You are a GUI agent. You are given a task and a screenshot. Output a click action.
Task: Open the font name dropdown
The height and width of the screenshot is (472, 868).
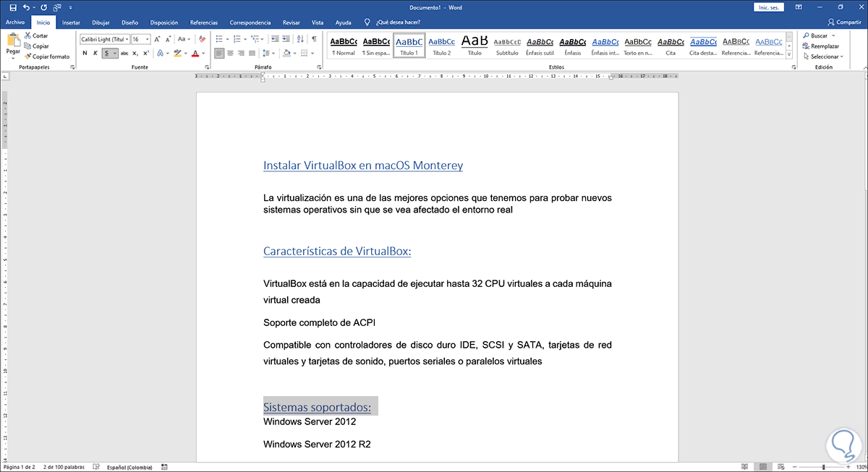[127, 39]
